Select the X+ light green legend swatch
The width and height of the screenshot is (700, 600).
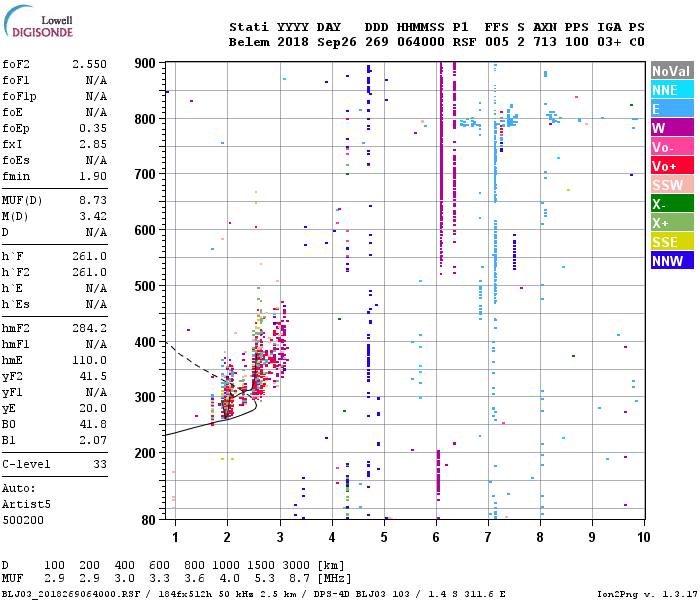672,223
